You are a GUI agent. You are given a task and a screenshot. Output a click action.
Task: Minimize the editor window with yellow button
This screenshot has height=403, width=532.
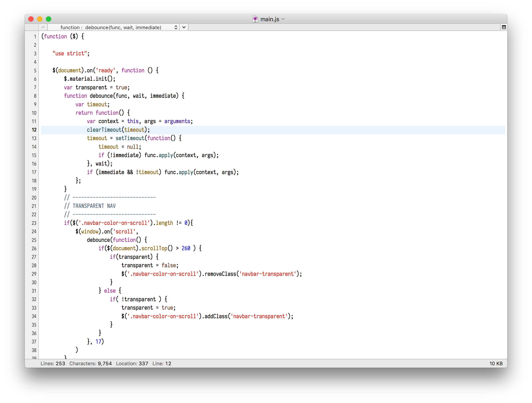point(40,19)
